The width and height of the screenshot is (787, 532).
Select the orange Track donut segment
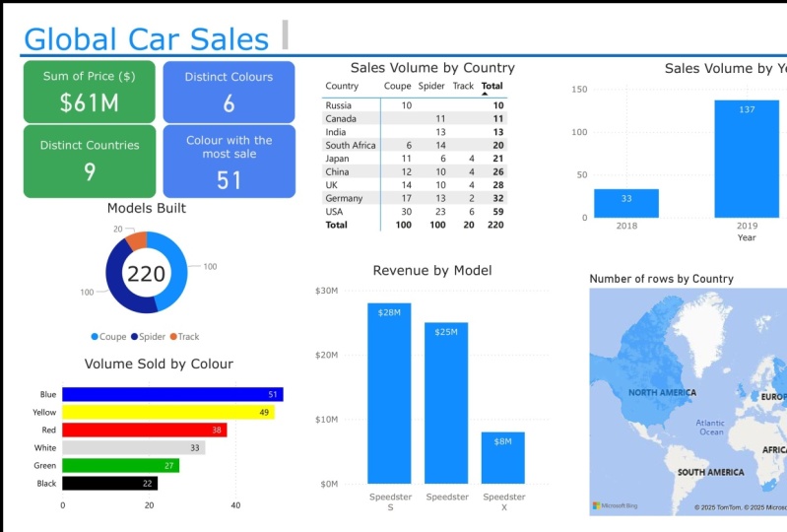coord(137,240)
